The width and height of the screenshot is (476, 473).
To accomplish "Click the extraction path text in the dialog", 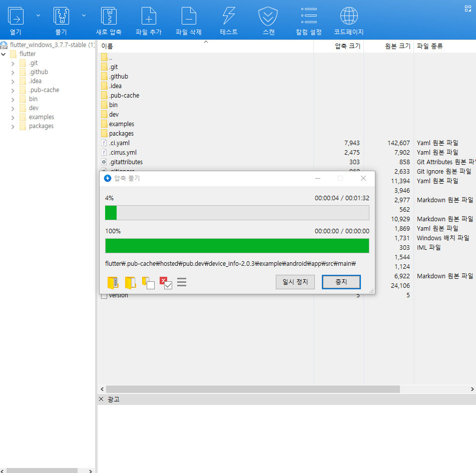I will 230,263.
